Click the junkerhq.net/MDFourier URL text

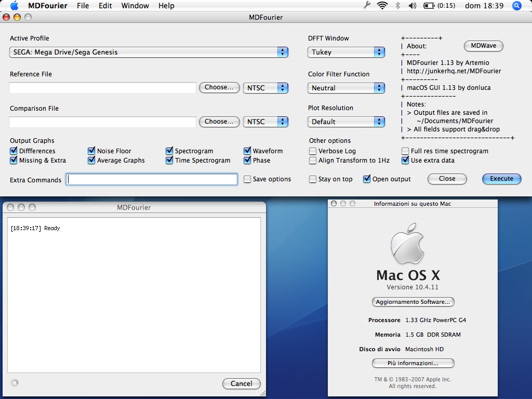pos(454,71)
